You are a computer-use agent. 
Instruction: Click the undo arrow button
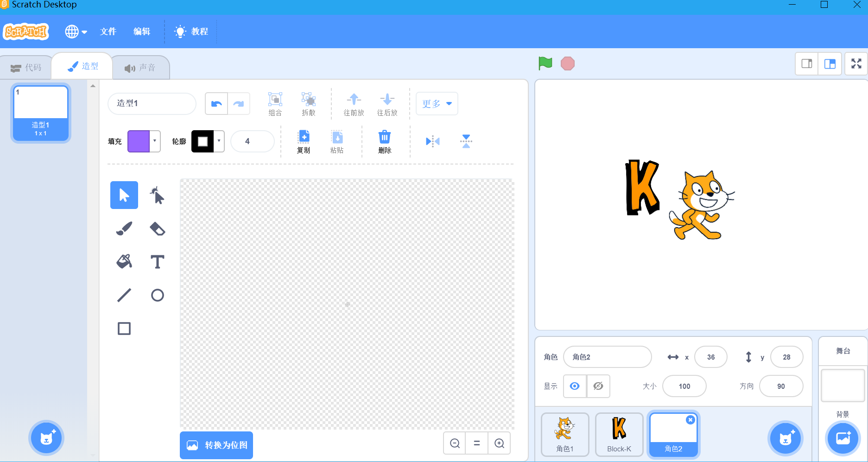pos(216,103)
